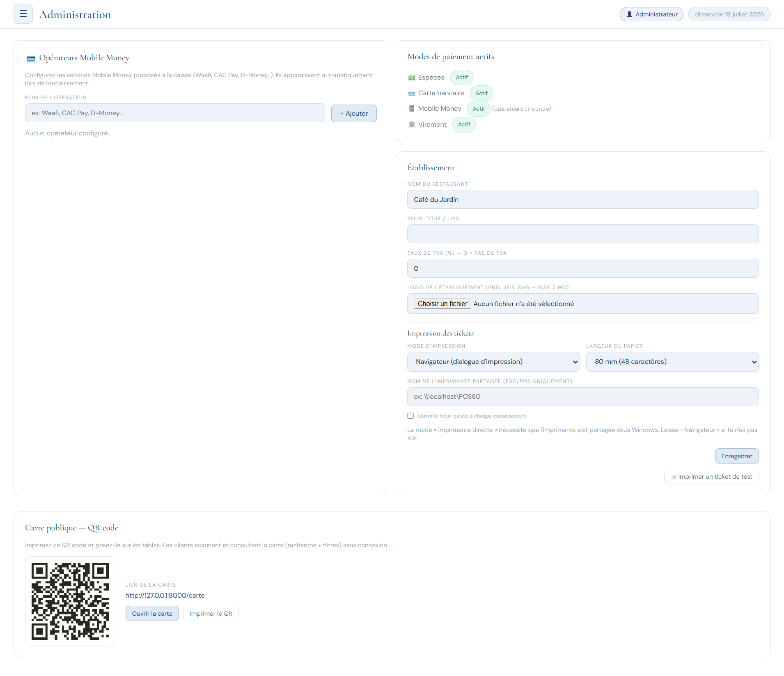
Task: Save settings with Enregistrer button
Action: click(x=737, y=456)
